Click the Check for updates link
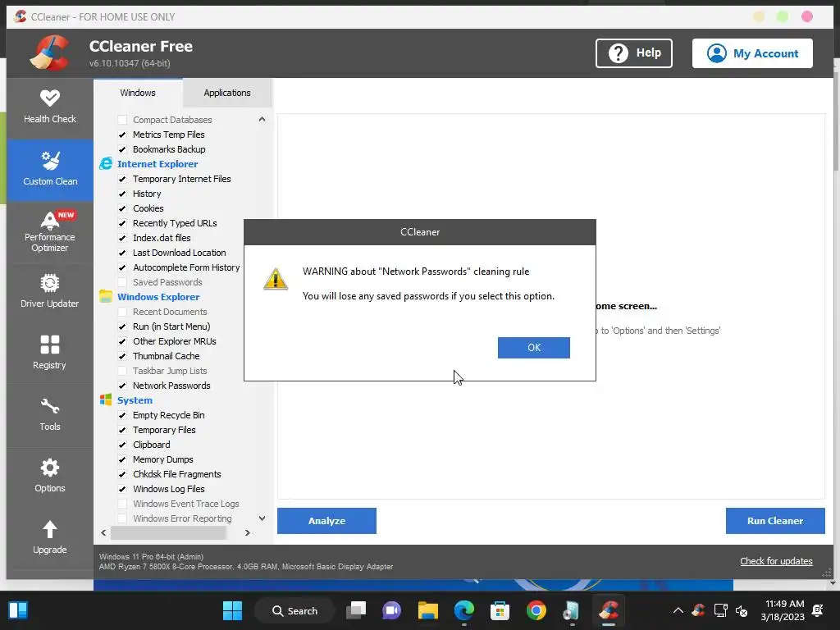 click(776, 561)
